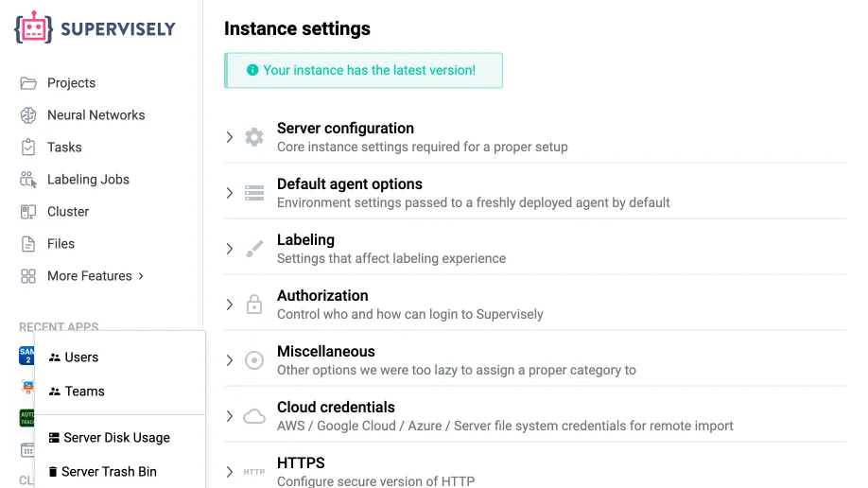Open Server Disk Usage menu entry
The width and height of the screenshot is (868, 488).
point(119,438)
